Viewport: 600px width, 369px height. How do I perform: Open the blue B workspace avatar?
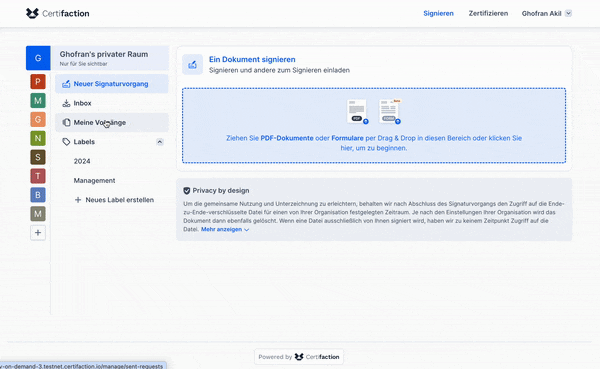point(38,195)
